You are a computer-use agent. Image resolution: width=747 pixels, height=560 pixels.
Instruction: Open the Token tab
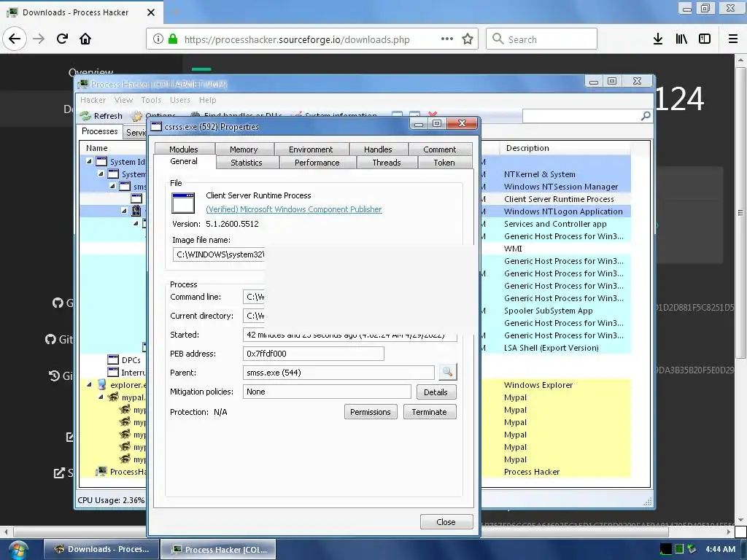coord(444,163)
